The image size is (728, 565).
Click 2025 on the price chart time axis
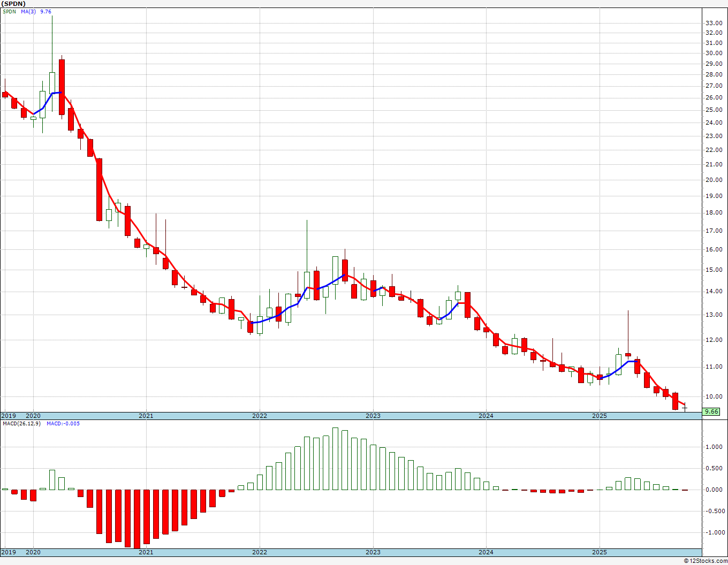(x=600, y=416)
